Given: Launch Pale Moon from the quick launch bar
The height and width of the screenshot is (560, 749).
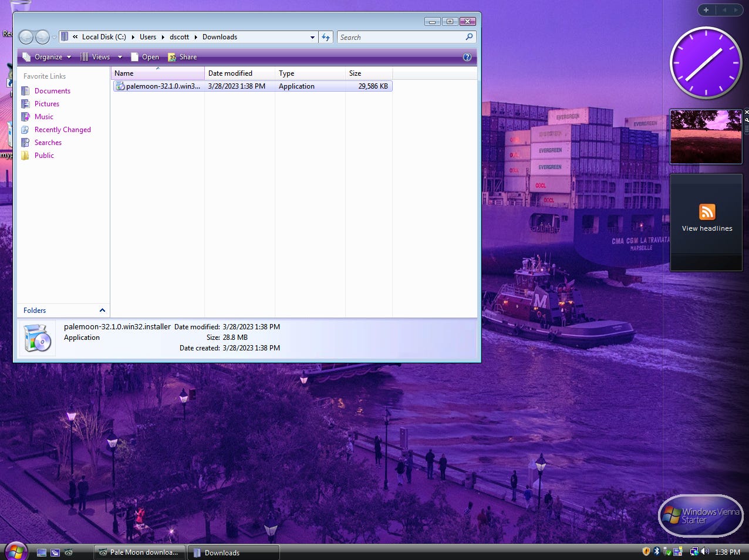Looking at the screenshot, I should click(70, 552).
